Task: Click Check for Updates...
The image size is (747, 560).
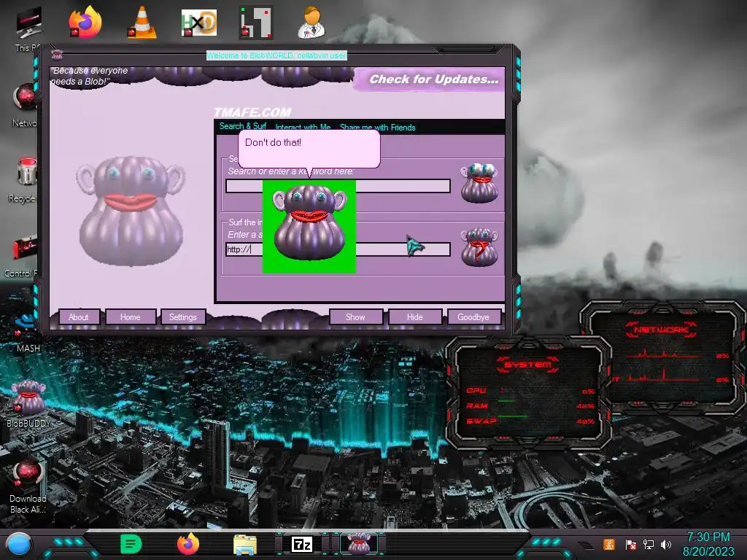Action: click(434, 79)
